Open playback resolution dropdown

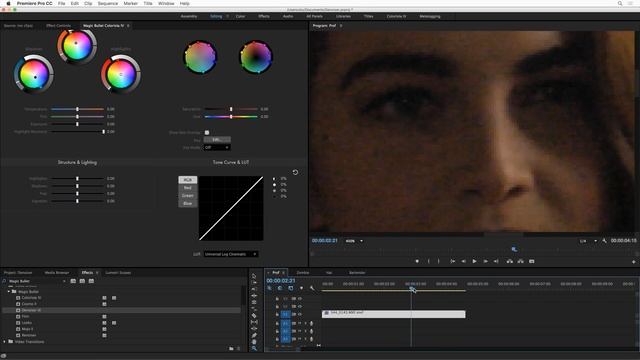[588, 241]
